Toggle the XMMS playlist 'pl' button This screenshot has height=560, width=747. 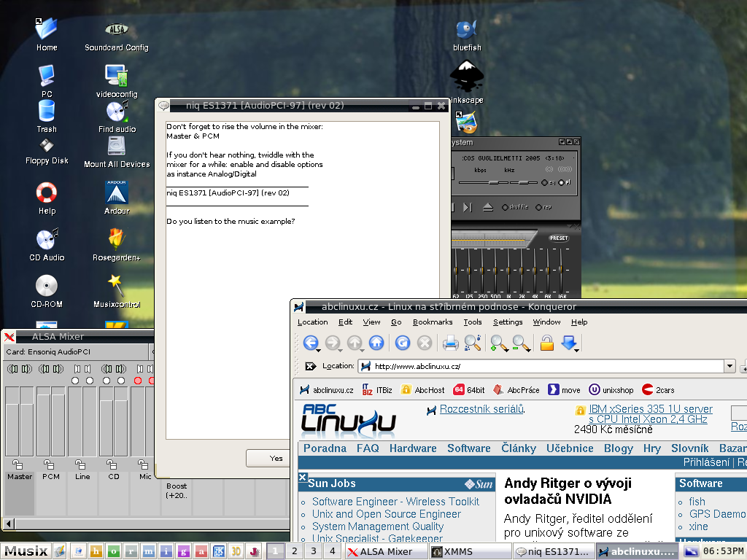(x=565, y=182)
